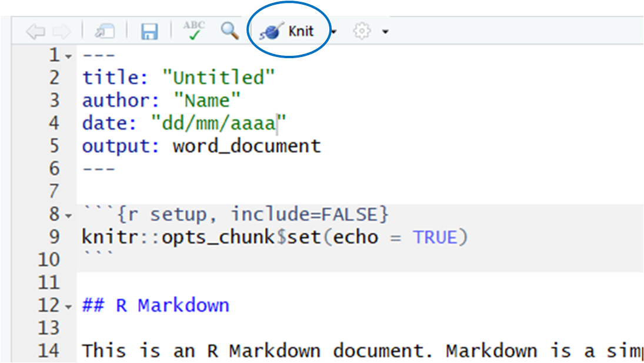Open the dropdown arrow beside the gear

385,32
